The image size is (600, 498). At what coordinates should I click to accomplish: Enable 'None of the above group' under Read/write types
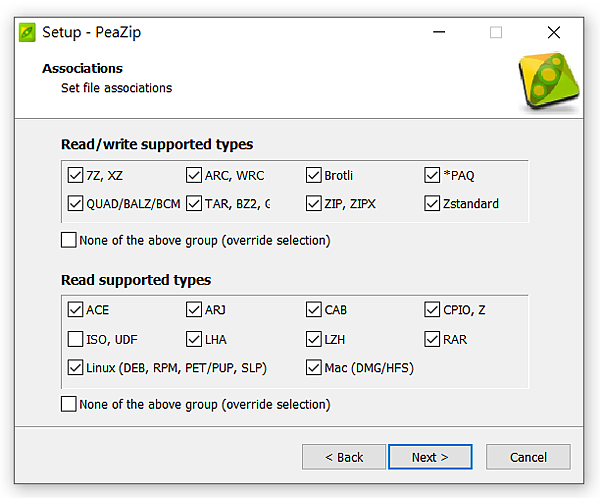(68, 240)
